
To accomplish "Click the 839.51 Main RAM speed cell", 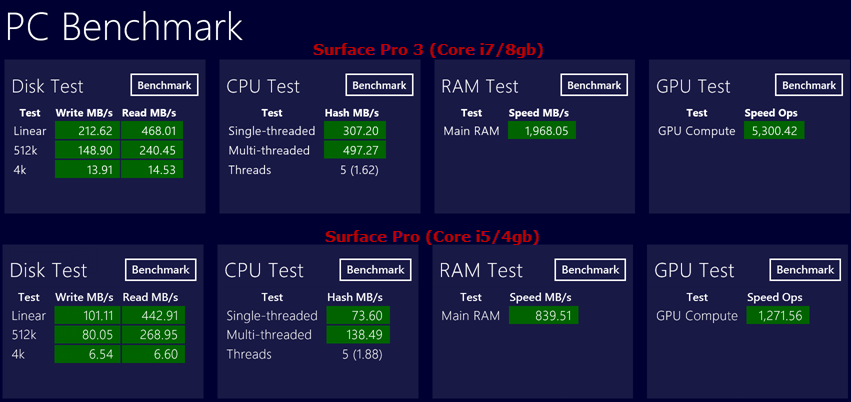I will click(544, 316).
